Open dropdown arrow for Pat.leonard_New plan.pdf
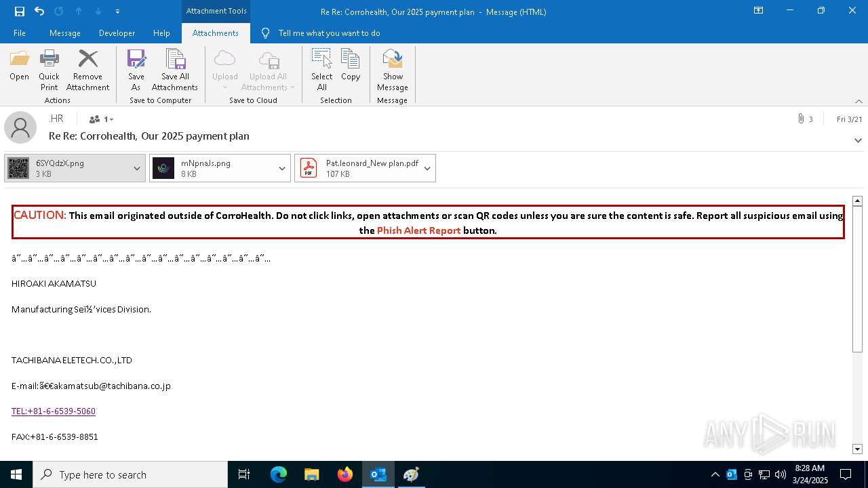The width and height of the screenshot is (868, 488). pyautogui.click(x=427, y=168)
